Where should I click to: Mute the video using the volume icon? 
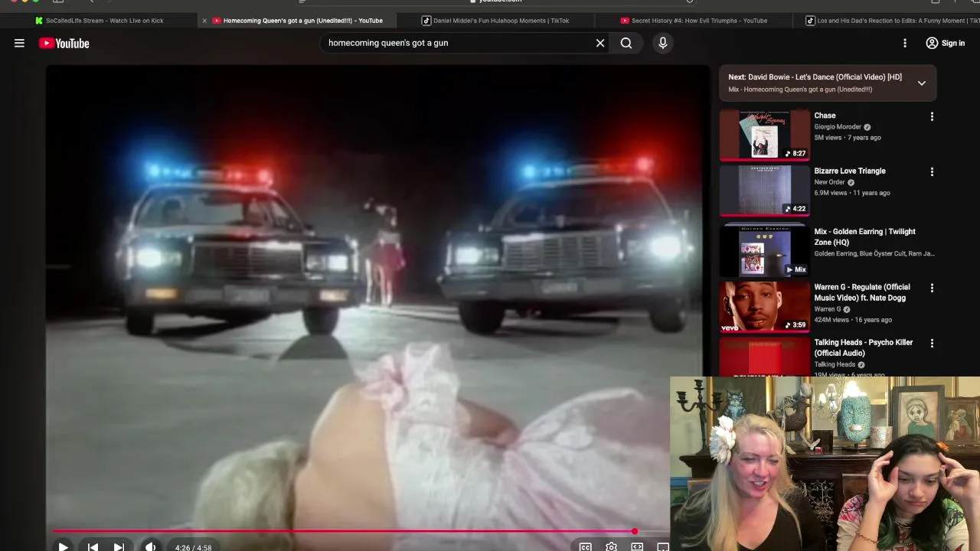(x=150, y=547)
